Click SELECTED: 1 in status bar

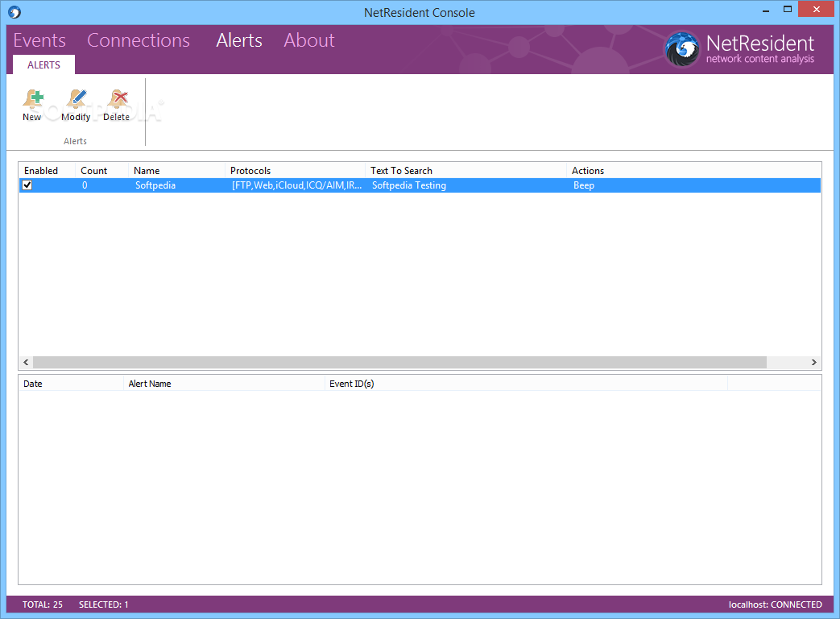coord(103,604)
